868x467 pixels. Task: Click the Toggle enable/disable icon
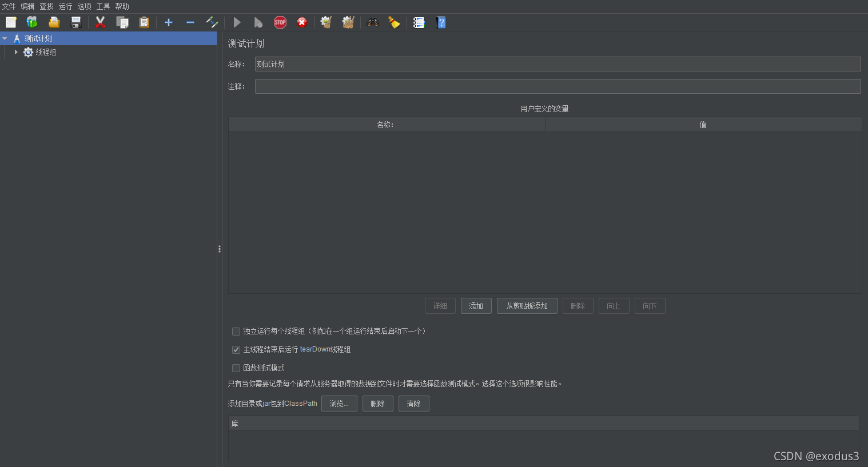[212, 22]
